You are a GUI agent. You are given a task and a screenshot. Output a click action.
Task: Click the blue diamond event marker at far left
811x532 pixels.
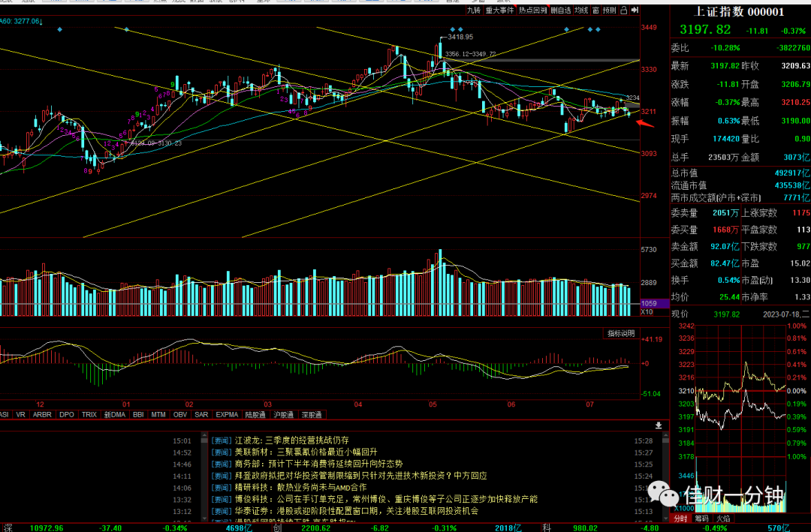(x=60, y=29)
